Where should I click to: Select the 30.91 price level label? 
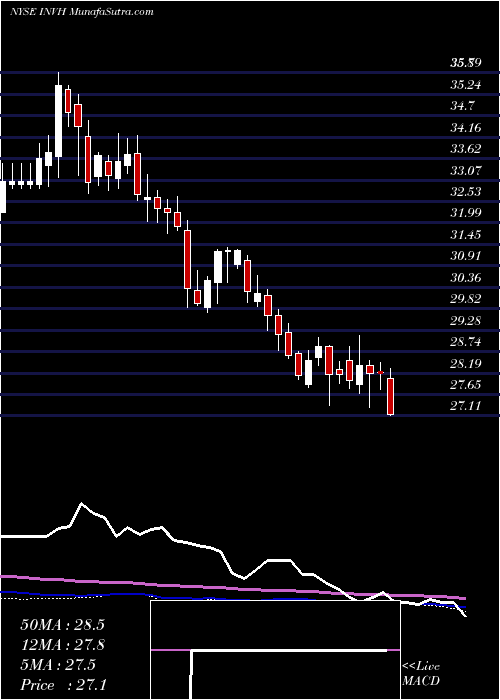tap(466, 256)
